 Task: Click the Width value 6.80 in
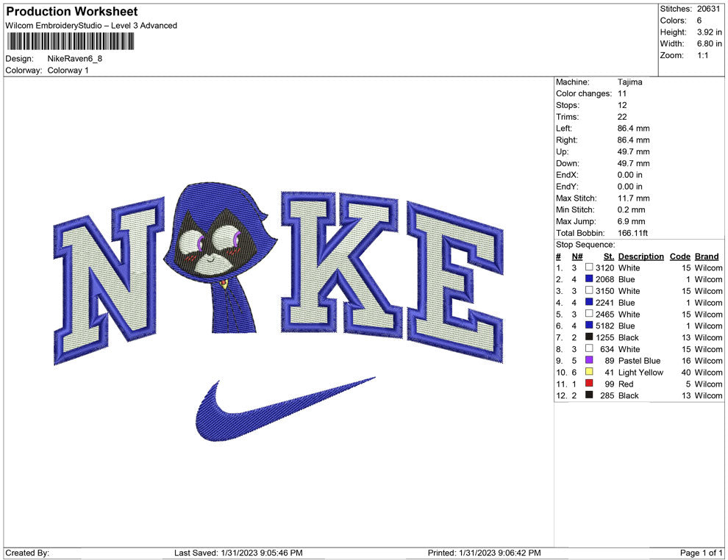click(709, 43)
